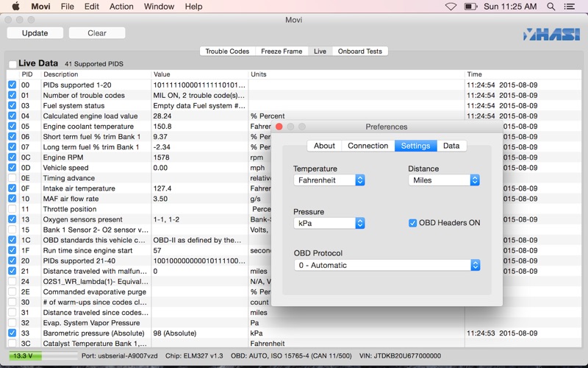Click the Wi-Fi status icon
This screenshot has height=368, width=588.
(451, 7)
